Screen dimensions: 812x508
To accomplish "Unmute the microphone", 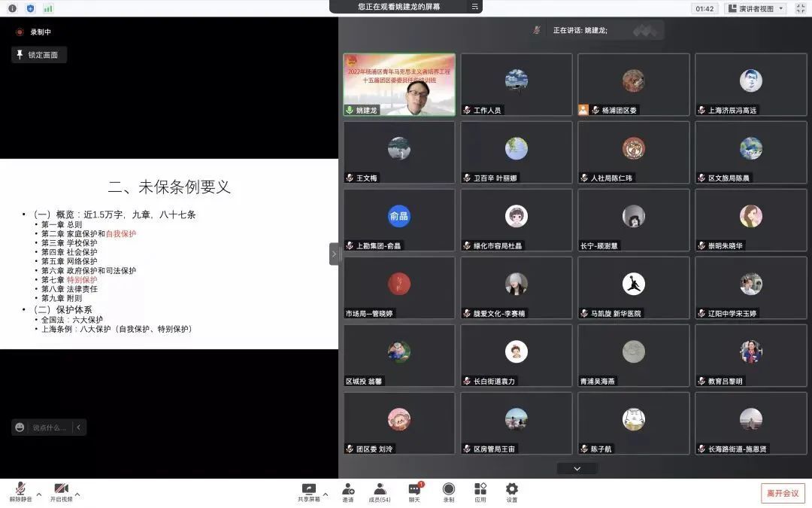I will tap(21, 492).
